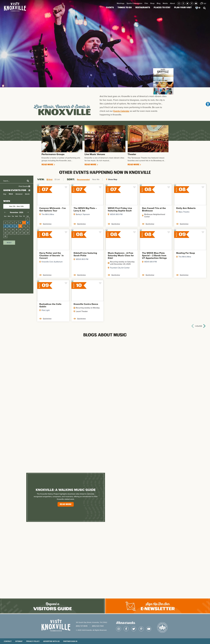Expand Quickview for Emily Ann Roberts

click(x=182, y=224)
